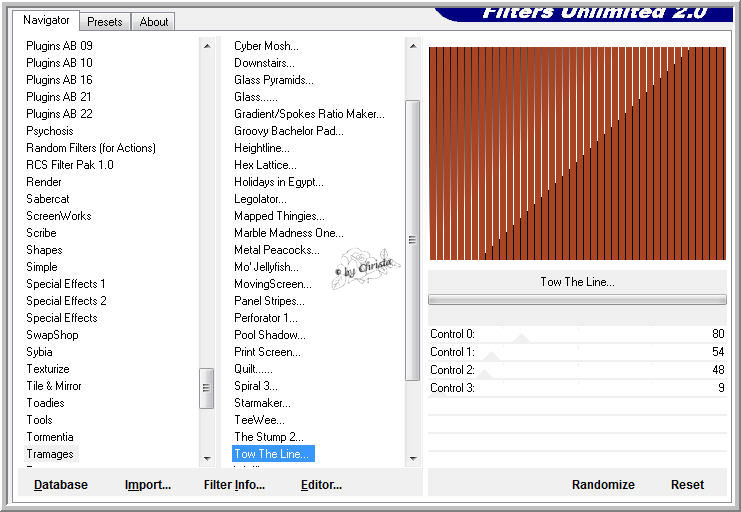Select Tile & Mirror category
741x512 pixels.
tap(54, 386)
